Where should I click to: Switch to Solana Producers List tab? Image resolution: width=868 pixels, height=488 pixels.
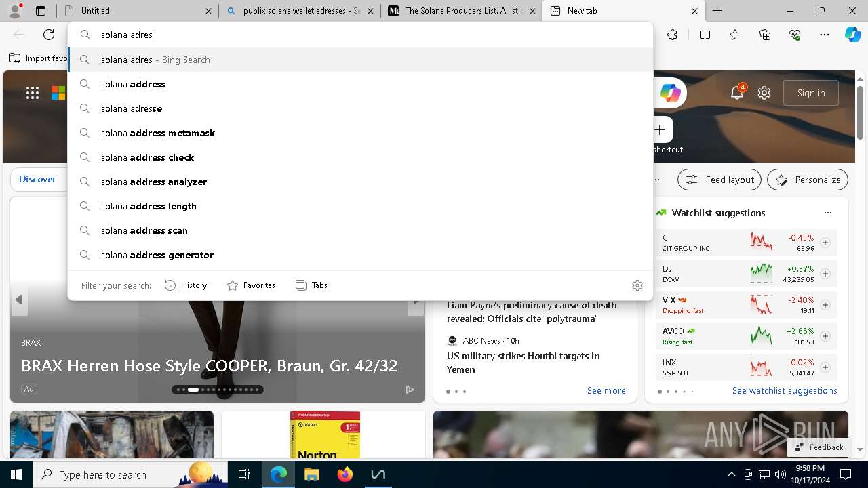[462, 11]
